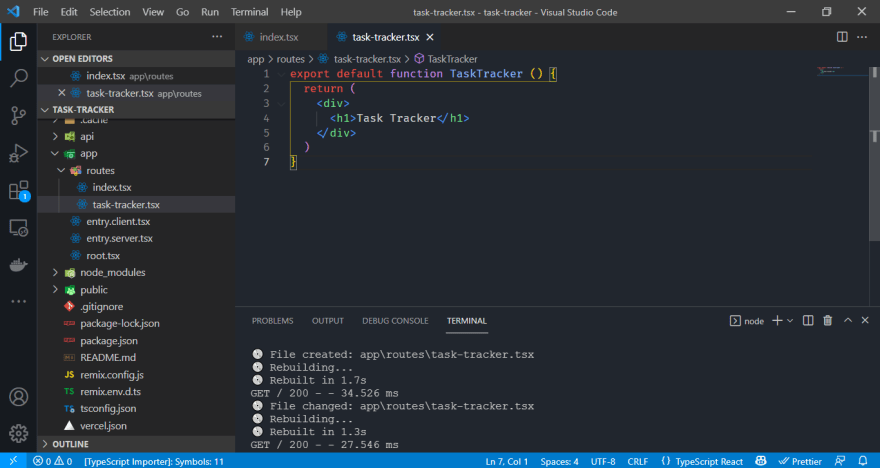Open the File menu
880x468 pixels.
[40, 12]
